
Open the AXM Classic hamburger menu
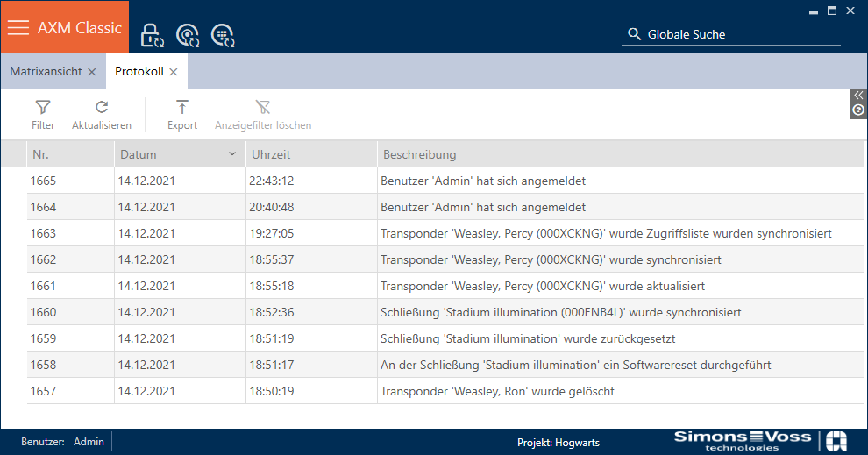pyautogui.click(x=18, y=27)
